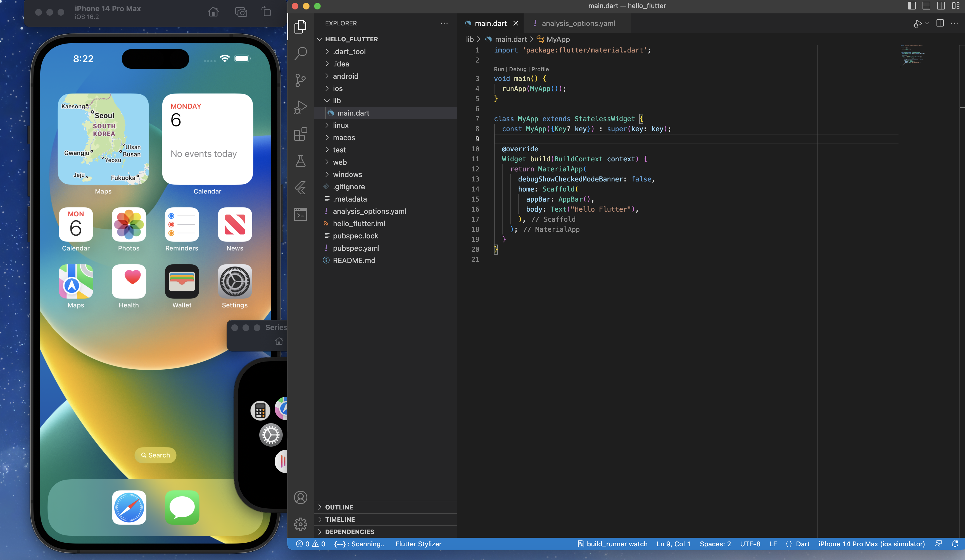Expand the TIMELINE section
Screen dimensions: 965x560
point(386,519)
